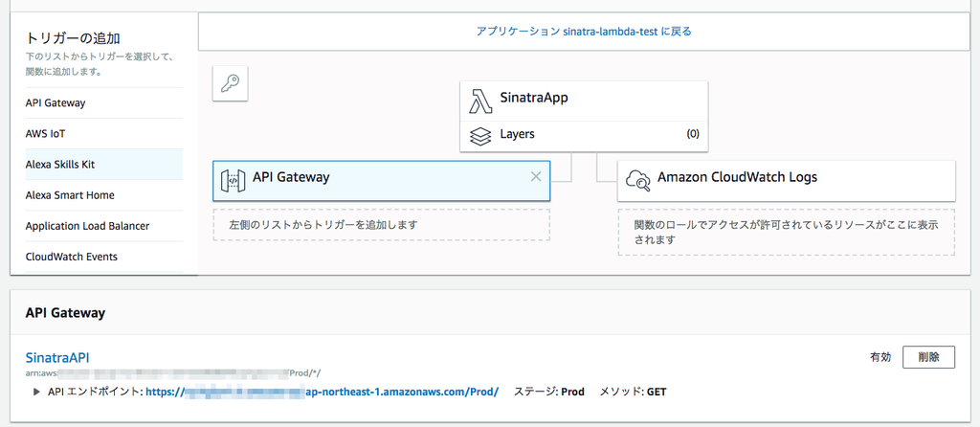Select CloudWatch Events trigger

point(103,257)
